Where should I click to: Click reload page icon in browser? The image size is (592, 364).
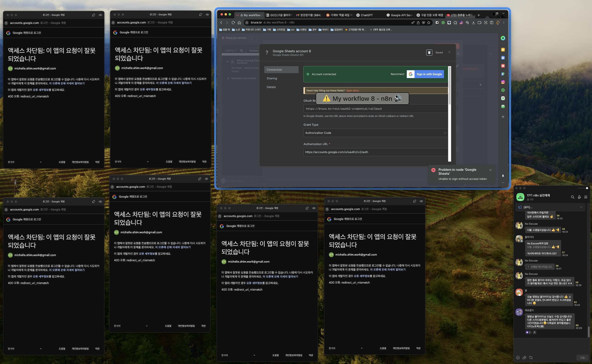pos(233,23)
